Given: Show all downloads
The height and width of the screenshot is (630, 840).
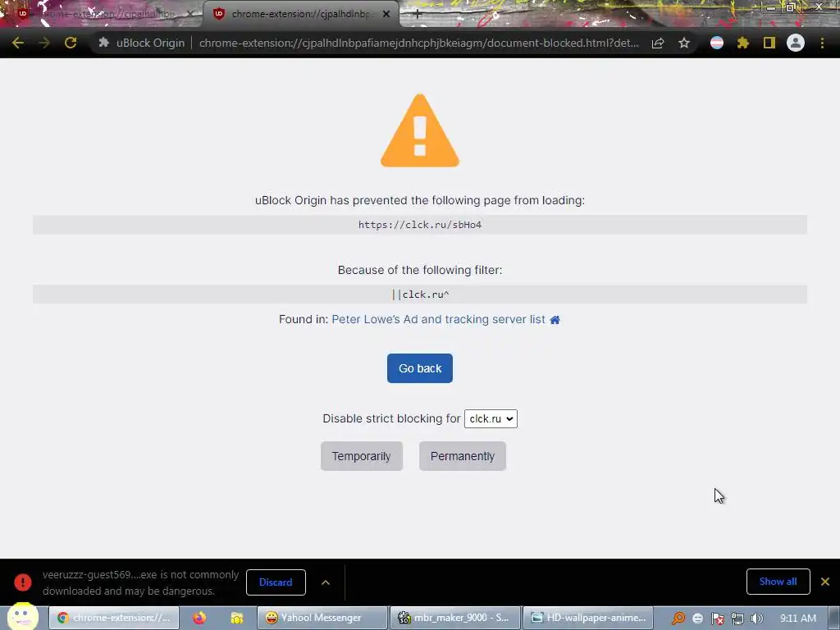Looking at the screenshot, I should point(778,582).
